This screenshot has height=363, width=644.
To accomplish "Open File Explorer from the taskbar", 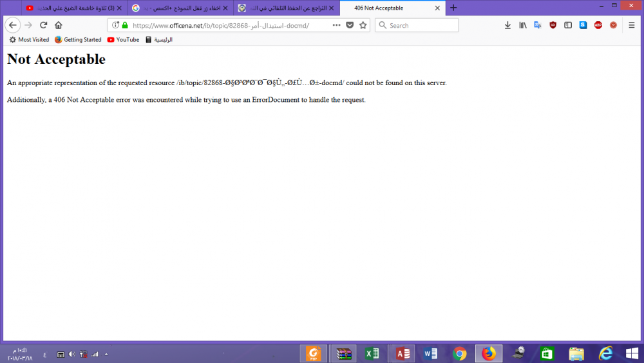I will 576,353.
